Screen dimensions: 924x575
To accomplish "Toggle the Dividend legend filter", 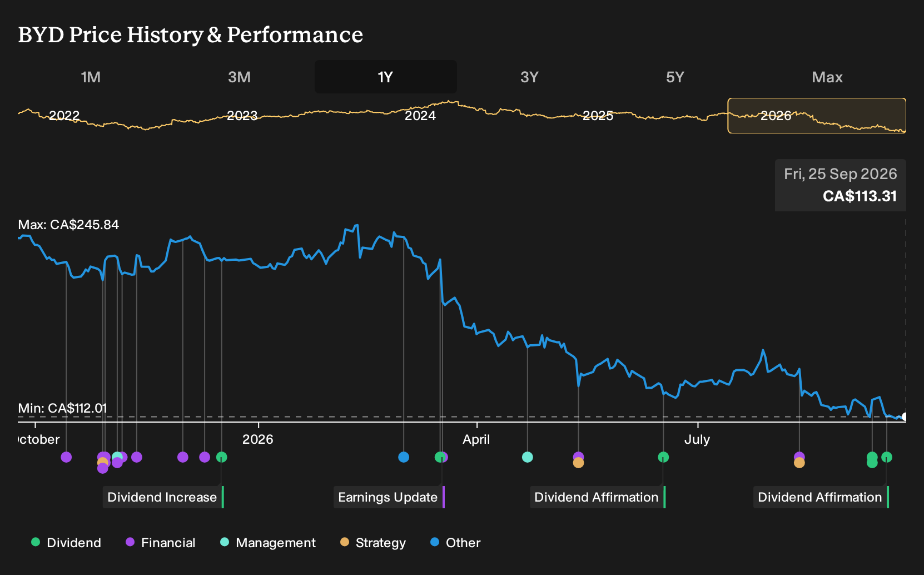I will 66,543.
